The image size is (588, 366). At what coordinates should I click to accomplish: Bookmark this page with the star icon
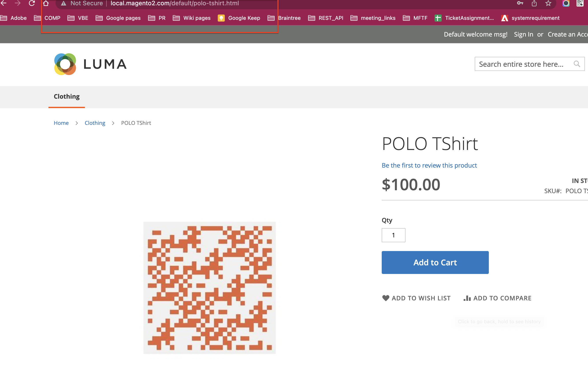coord(548,3)
